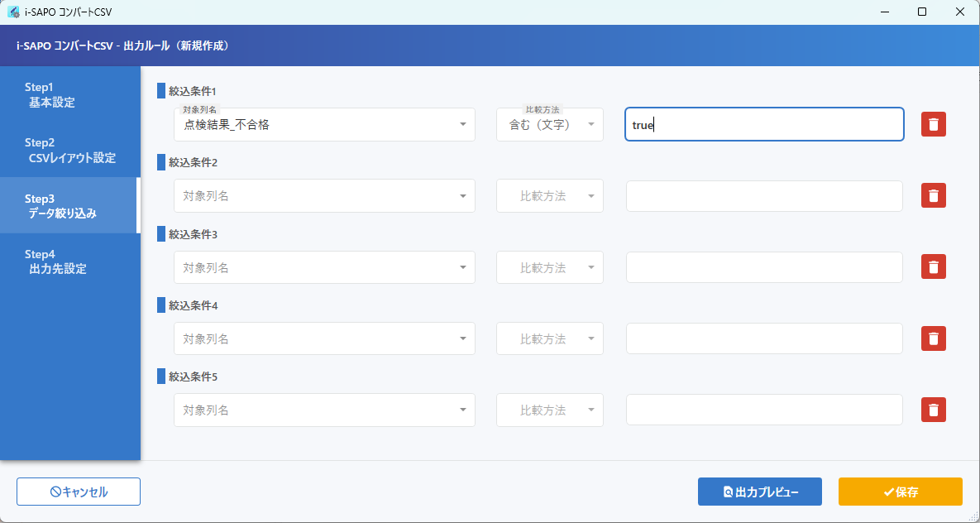Open 比較方法 dropdown for 絞込条件3
Image resolution: width=980 pixels, height=523 pixels.
click(549, 267)
